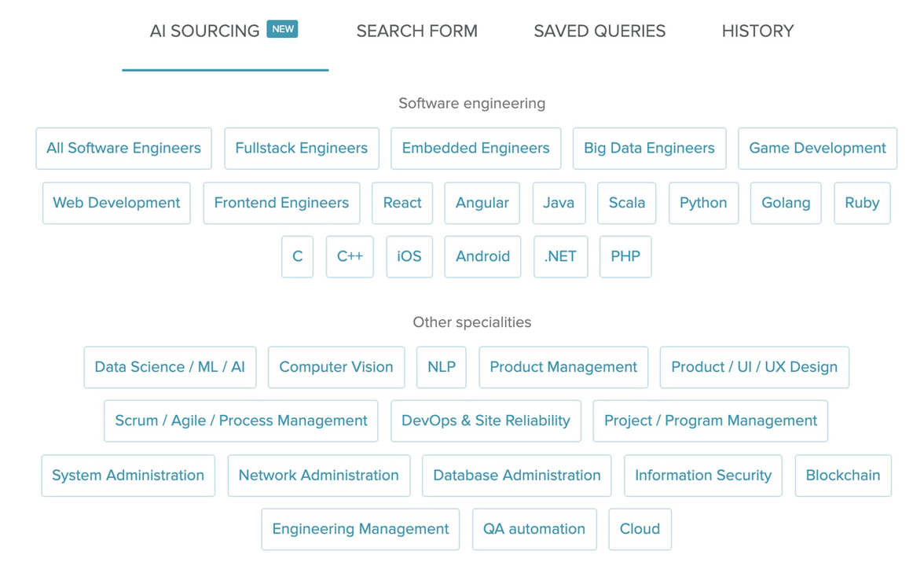Image resolution: width=924 pixels, height=566 pixels.
Task: Choose the React chip
Action: [402, 203]
